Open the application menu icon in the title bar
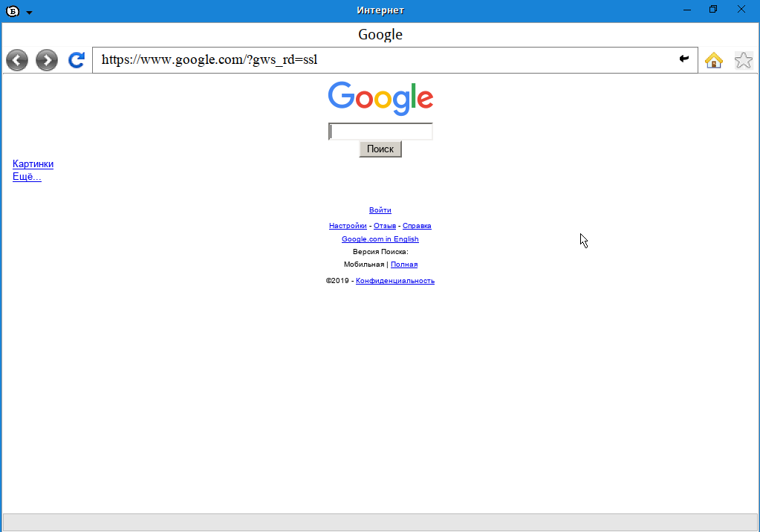The height and width of the screenshot is (532, 760). click(13, 11)
